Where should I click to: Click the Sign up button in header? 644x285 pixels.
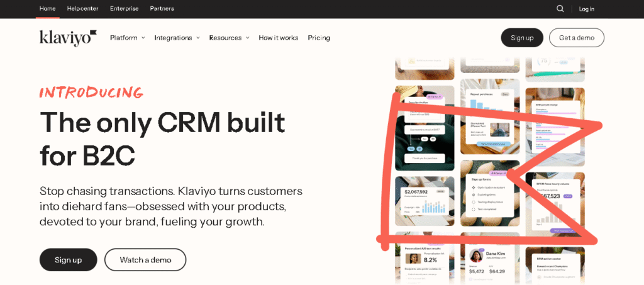522,38
